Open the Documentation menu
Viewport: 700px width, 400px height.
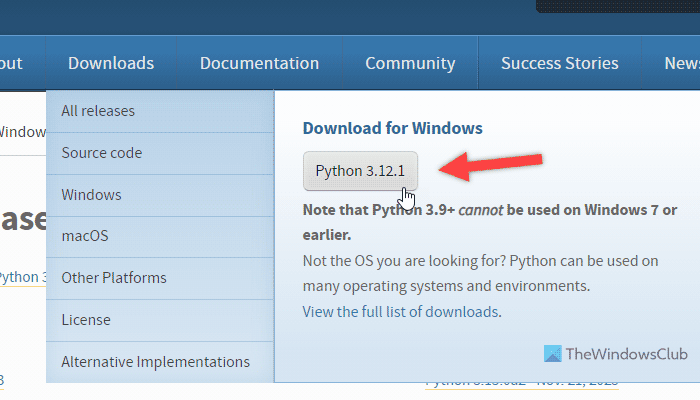coord(259,63)
